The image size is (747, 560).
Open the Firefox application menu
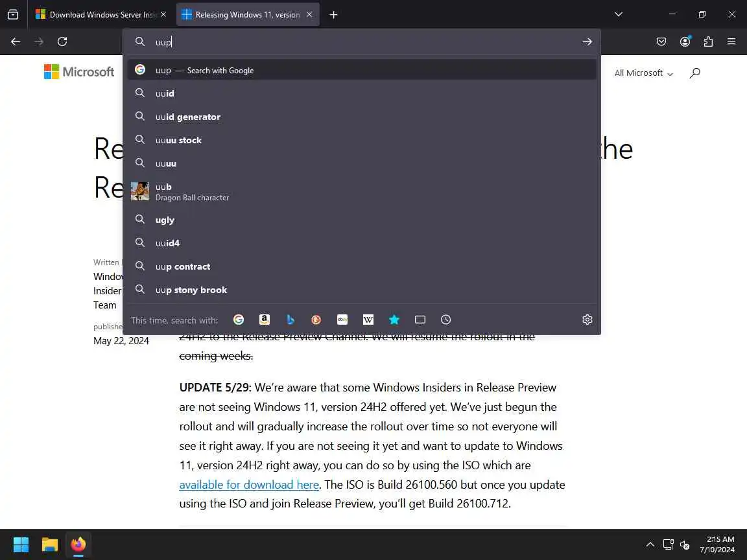click(x=731, y=42)
